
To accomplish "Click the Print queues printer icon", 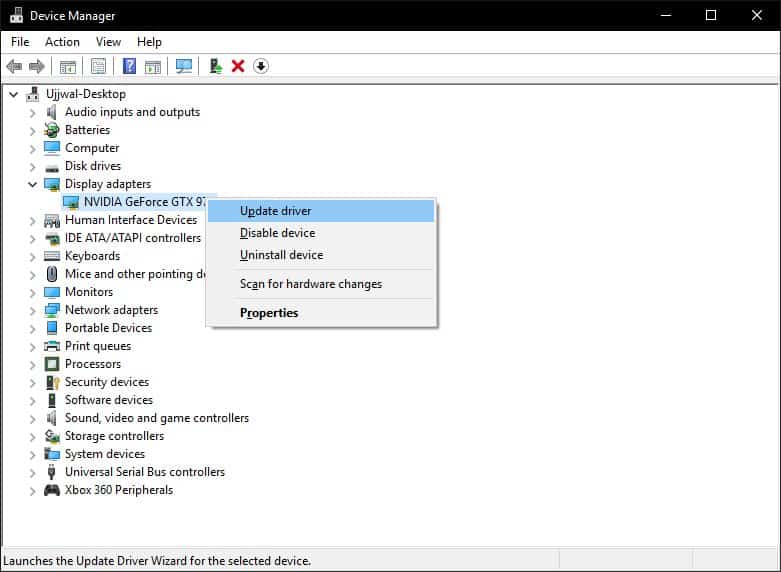I will pyautogui.click(x=52, y=346).
